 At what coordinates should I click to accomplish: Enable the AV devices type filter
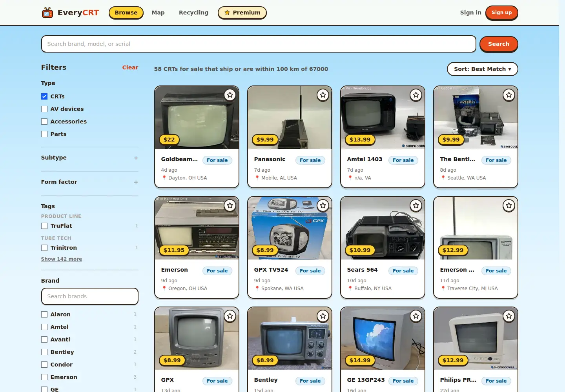click(x=44, y=109)
